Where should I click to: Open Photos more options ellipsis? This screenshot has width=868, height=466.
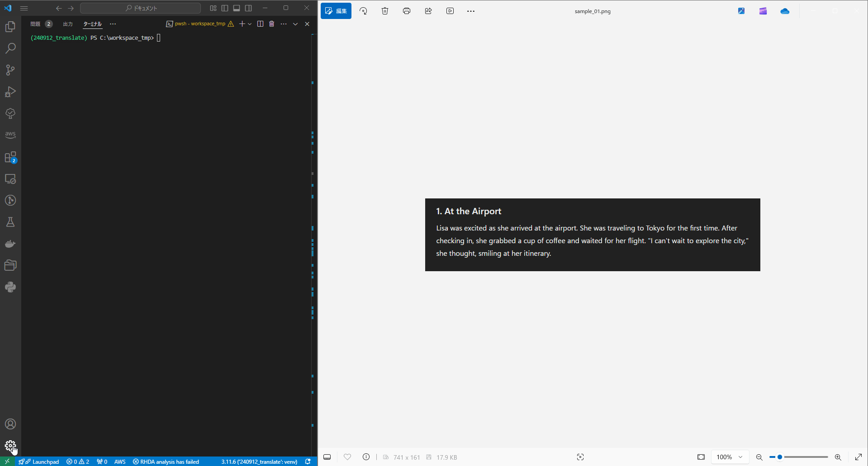tap(471, 11)
